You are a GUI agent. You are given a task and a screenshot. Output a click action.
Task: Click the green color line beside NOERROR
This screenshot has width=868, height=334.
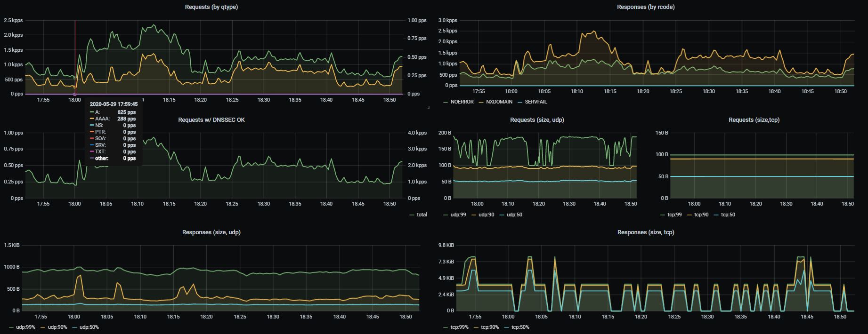pyautogui.click(x=446, y=102)
